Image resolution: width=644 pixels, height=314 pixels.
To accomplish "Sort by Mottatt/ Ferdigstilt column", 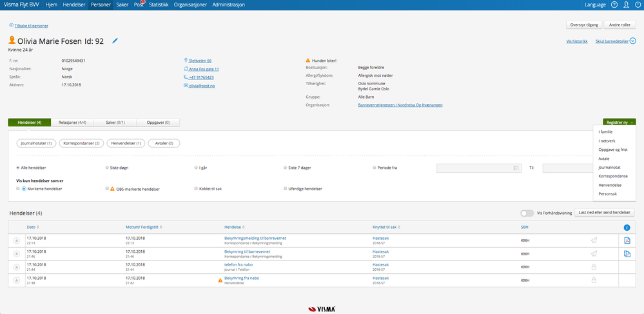I will click(x=144, y=228).
